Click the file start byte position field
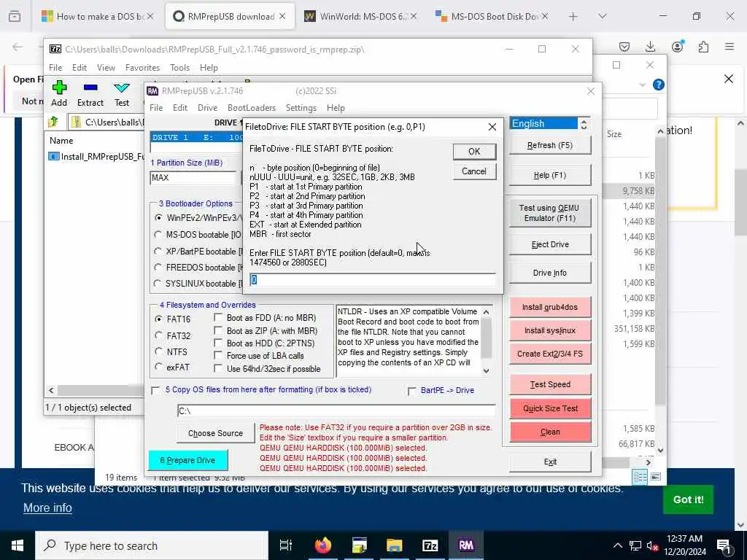Image resolution: width=747 pixels, height=560 pixels. 373,280
